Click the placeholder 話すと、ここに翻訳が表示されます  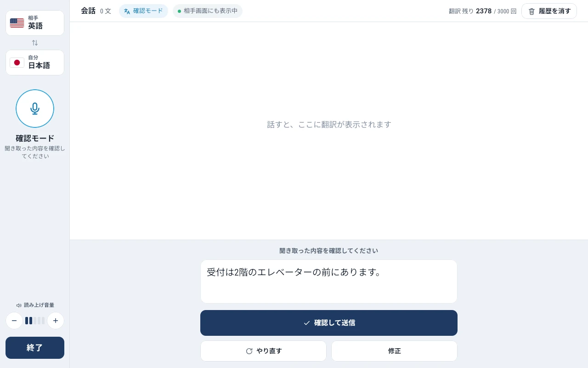pos(329,125)
